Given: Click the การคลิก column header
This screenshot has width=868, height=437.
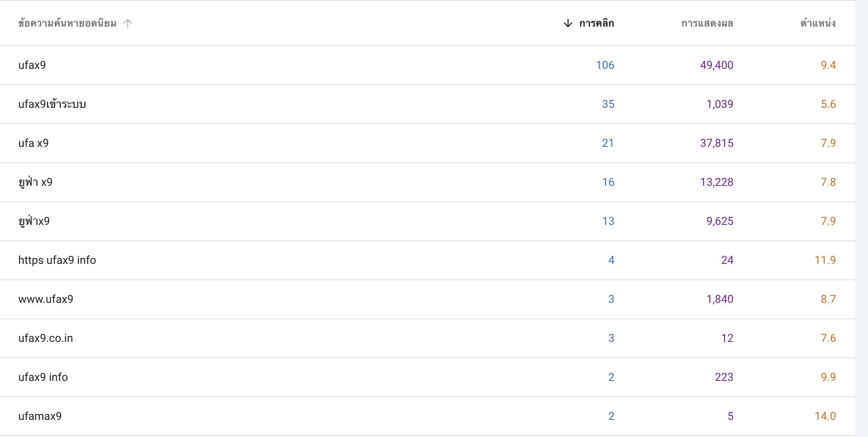Looking at the screenshot, I should point(596,23).
